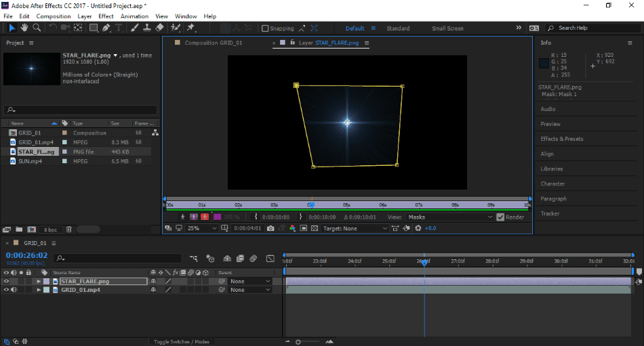Viewport: 644px width, 346px height.
Task: Select the Eraser tool
Action: click(x=160, y=28)
